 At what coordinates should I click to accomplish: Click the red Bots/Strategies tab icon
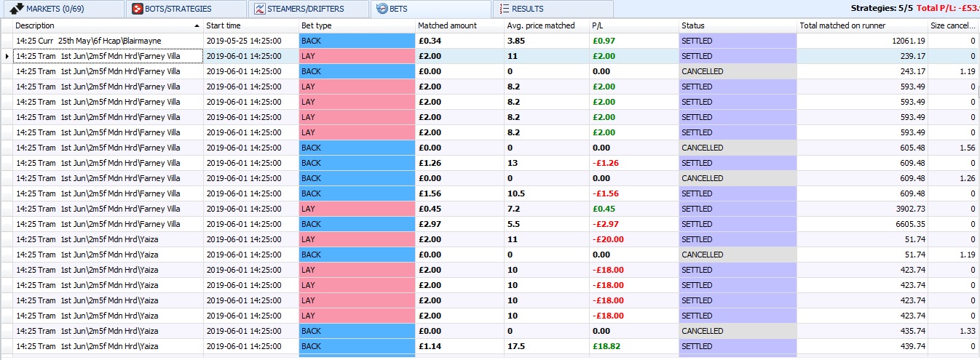[x=138, y=9]
